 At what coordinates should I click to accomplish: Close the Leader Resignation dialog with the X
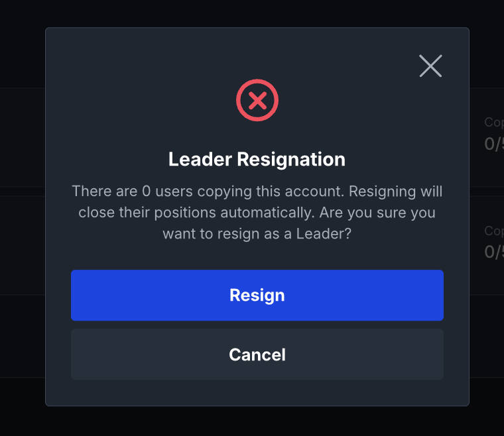[430, 66]
